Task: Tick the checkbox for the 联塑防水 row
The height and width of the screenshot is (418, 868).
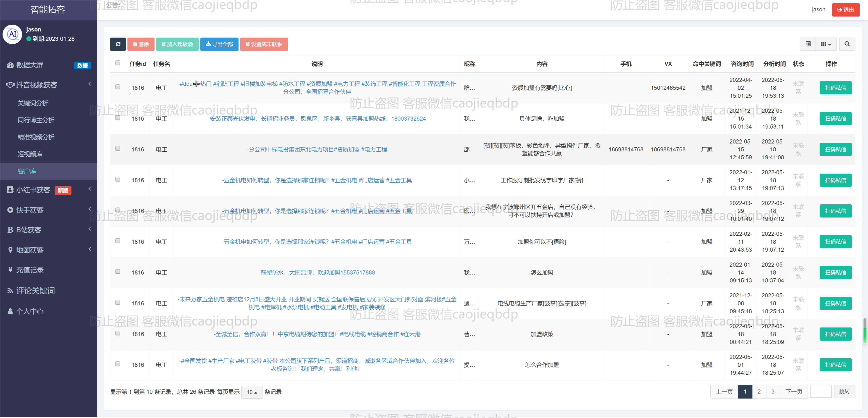Action: 118,272
